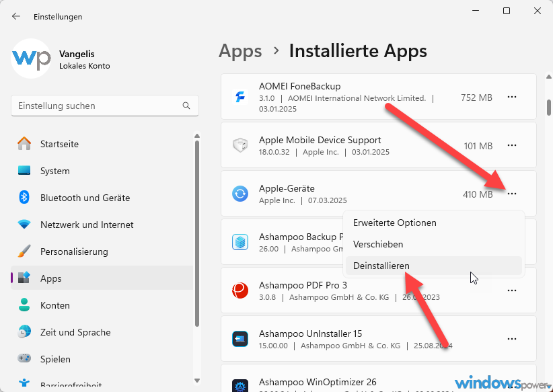This screenshot has height=392, width=553.
Task: Open the Spielen gamepad icon
Action: click(x=24, y=358)
